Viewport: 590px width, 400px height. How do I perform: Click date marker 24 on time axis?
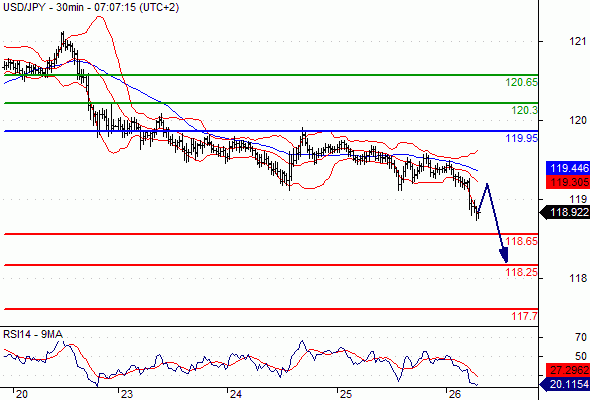pyautogui.click(x=236, y=394)
